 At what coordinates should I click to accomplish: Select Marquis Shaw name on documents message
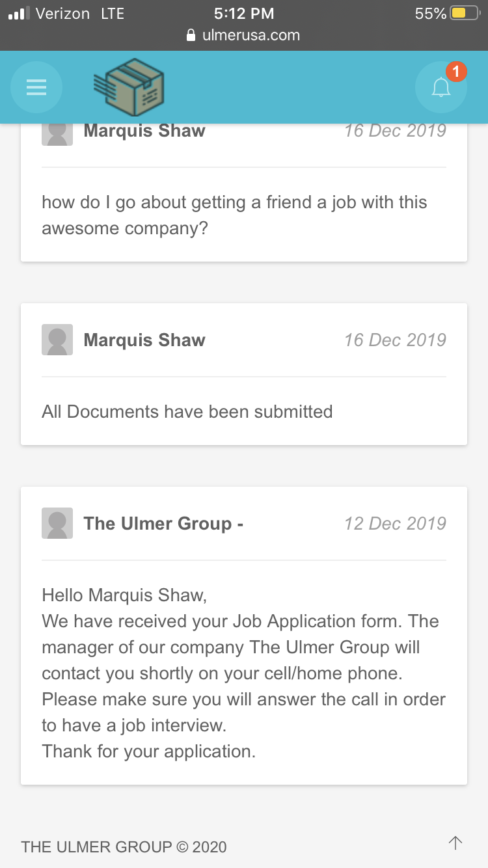tap(144, 340)
